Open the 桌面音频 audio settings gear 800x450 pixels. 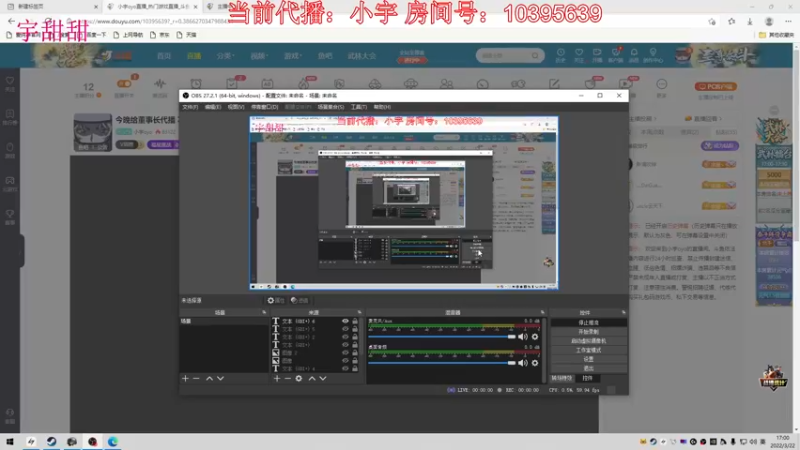tap(535, 363)
